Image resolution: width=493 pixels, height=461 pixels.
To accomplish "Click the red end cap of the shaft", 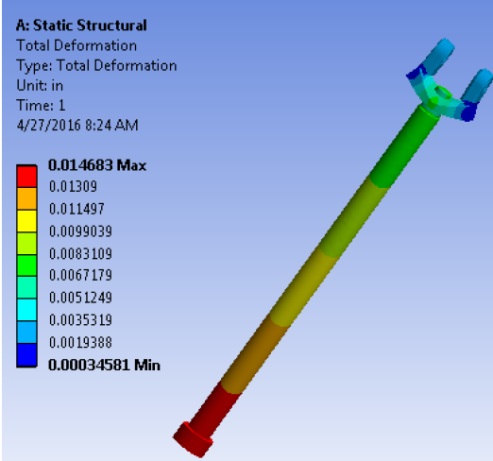I will [x=192, y=441].
